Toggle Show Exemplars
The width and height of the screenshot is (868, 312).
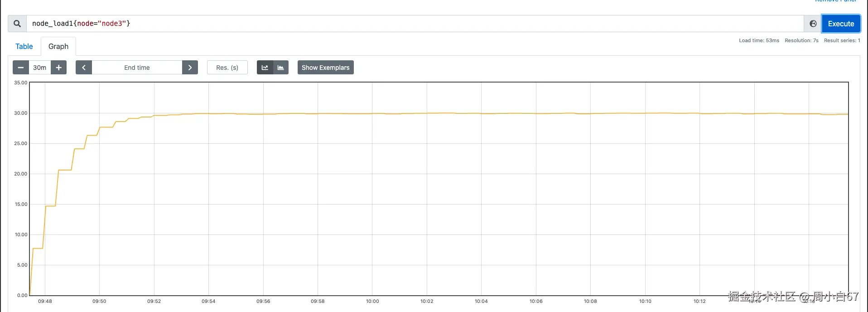[325, 68]
